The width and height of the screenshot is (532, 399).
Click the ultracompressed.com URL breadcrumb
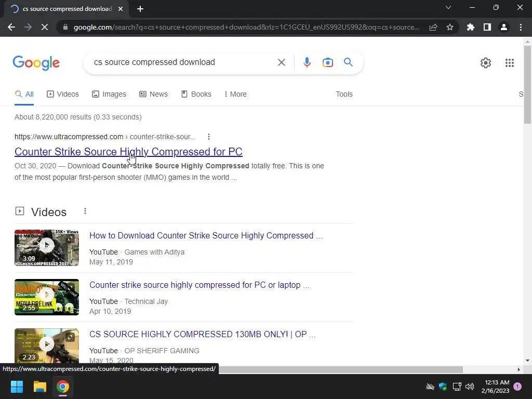pos(105,137)
